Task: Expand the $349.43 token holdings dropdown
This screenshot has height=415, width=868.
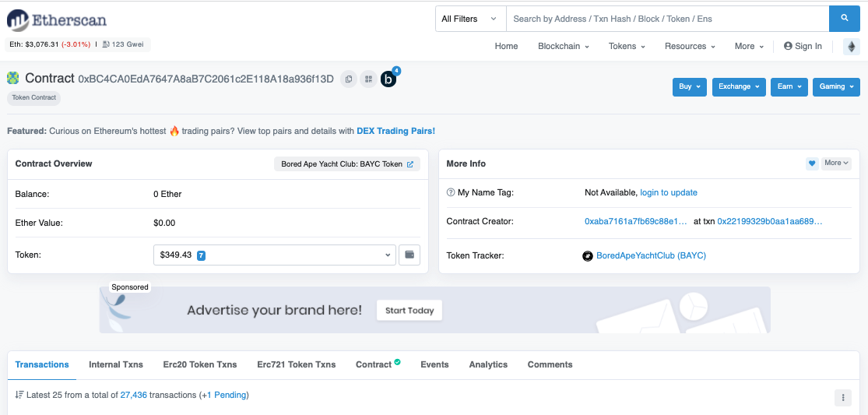Action: coord(275,255)
